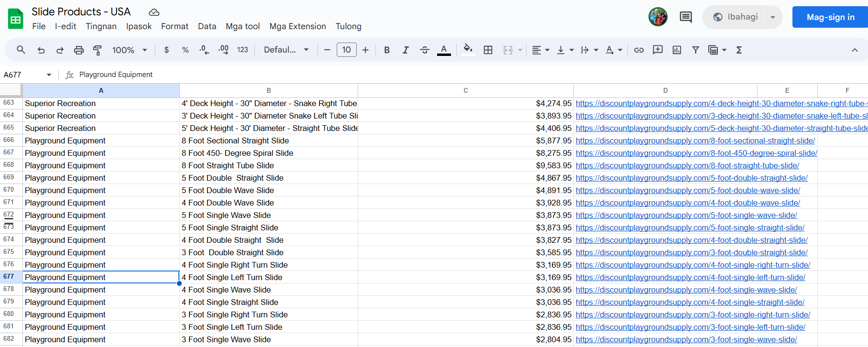This screenshot has width=868, height=347.
Task: Toggle strikethrough formatting
Action: 425,50
